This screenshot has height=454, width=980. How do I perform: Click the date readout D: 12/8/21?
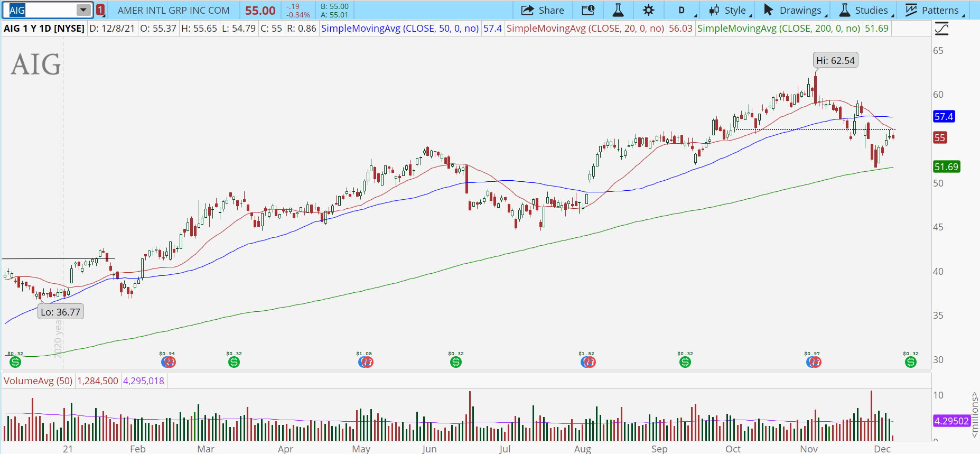click(112, 29)
